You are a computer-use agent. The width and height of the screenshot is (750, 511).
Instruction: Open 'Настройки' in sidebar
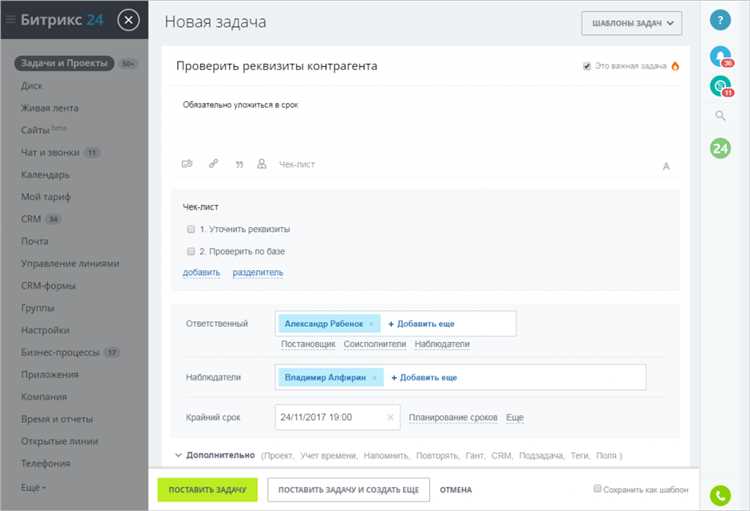(x=45, y=330)
